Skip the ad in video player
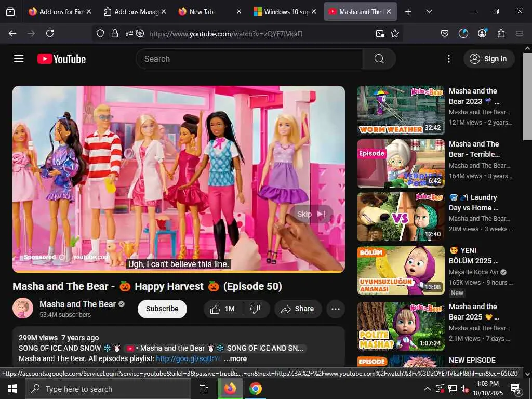532x399 pixels. point(311,214)
